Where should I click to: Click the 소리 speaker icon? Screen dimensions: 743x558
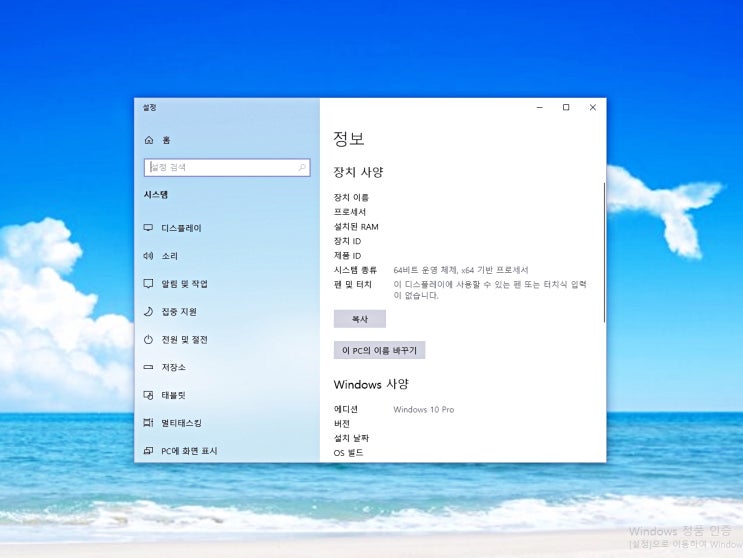(x=148, y=256)
